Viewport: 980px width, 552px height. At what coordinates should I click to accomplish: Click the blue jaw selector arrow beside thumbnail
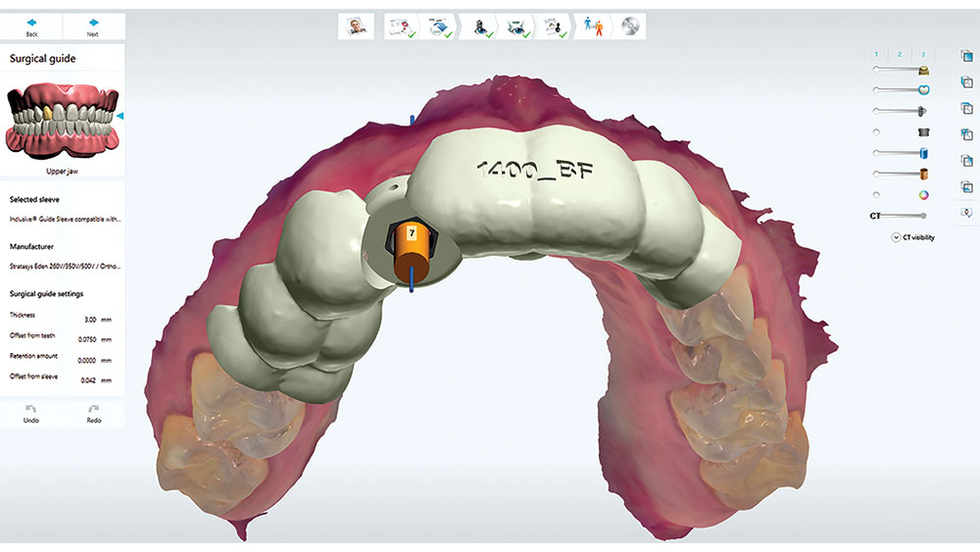coord(121,116)
